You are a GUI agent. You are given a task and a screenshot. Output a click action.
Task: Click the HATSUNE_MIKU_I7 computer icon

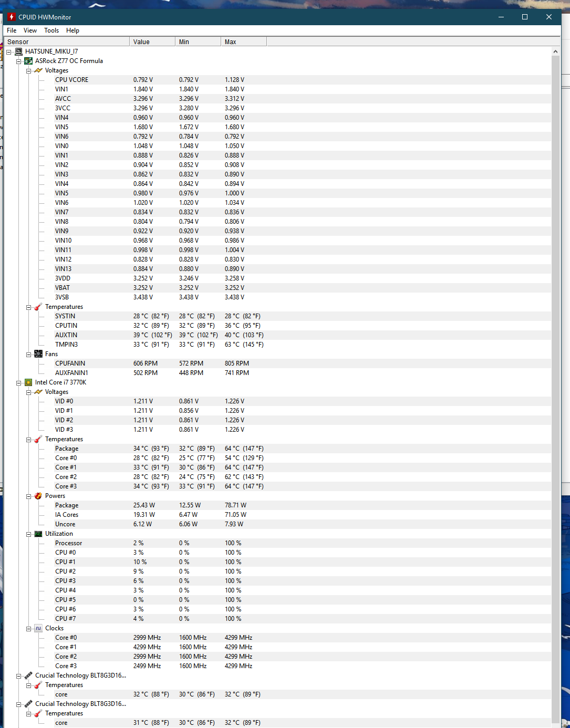[19, 51]
